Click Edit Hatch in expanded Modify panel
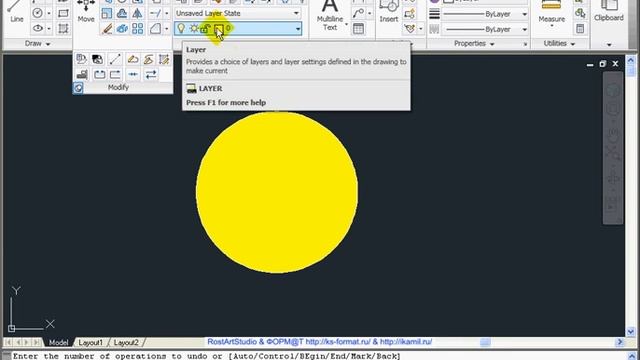Screen dimensions: 640x360 (x=164, y=59)
